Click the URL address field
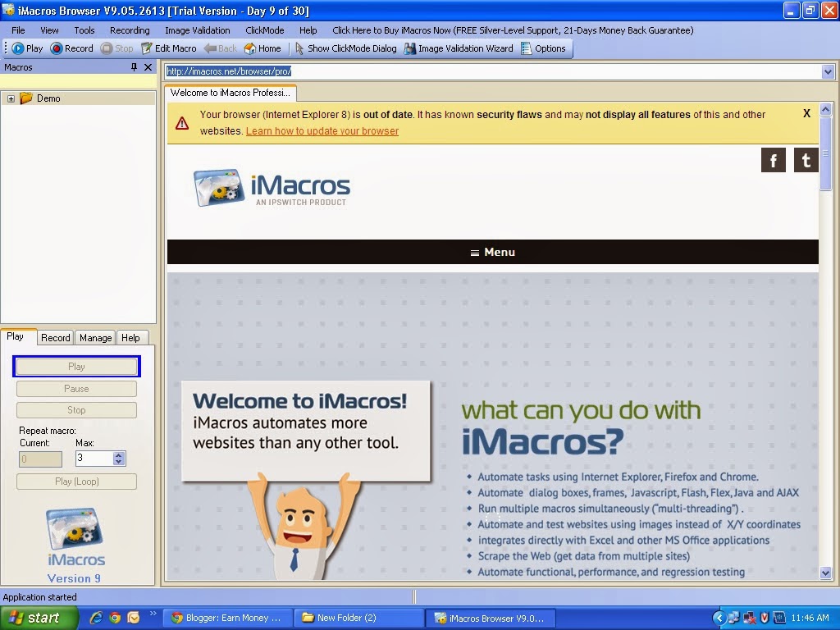840x630 pixels. (492, 71)
